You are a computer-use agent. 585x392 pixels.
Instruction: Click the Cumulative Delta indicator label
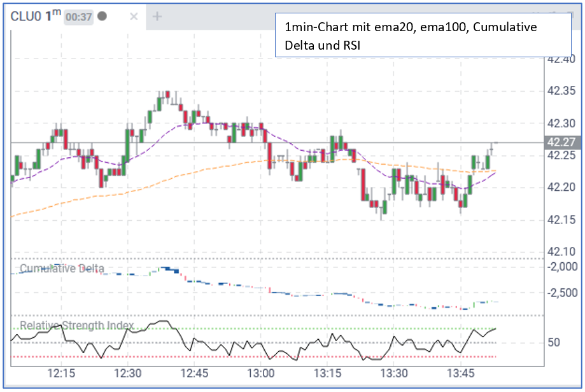point(62,269)
